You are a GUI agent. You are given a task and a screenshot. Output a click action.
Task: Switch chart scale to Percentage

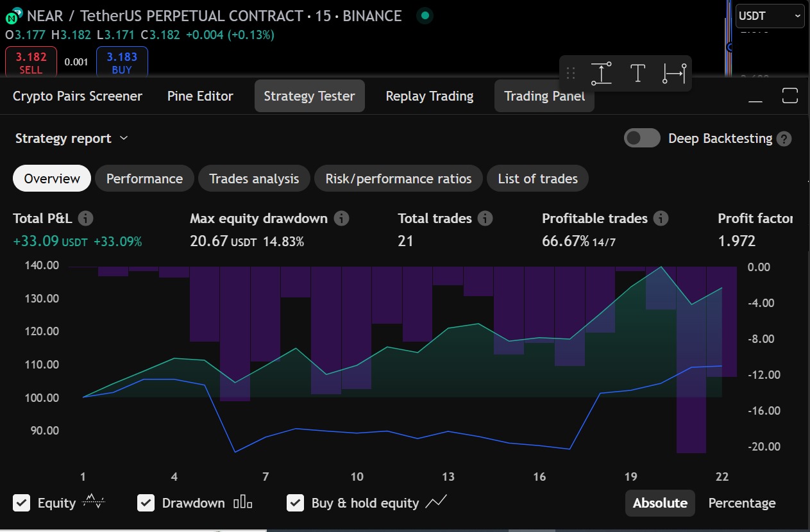(742, 503)
